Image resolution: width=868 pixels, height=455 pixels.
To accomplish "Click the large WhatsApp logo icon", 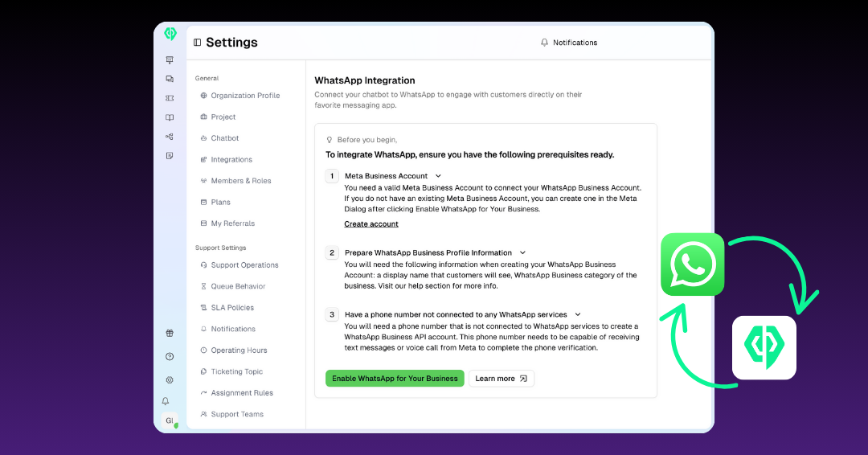I will [693, 264].
